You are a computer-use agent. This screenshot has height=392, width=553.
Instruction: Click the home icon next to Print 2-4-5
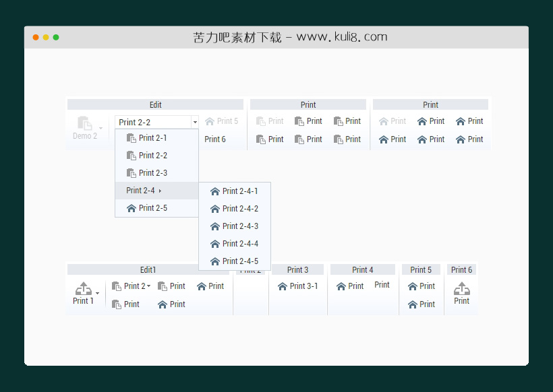pos(214,261)
